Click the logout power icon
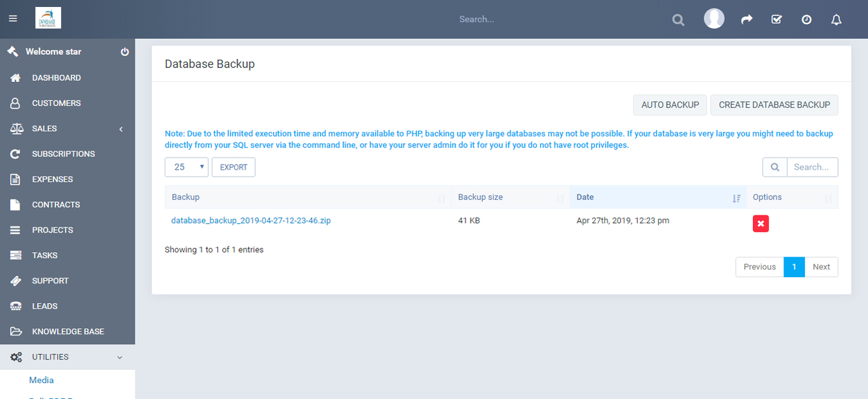Image resolution: width=868 pixels, height=399 pixels. [125, 52]
